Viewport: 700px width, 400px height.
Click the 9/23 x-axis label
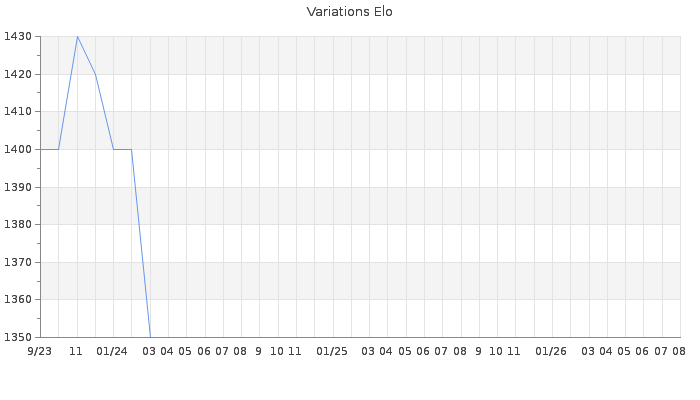(x=40, y=352)
